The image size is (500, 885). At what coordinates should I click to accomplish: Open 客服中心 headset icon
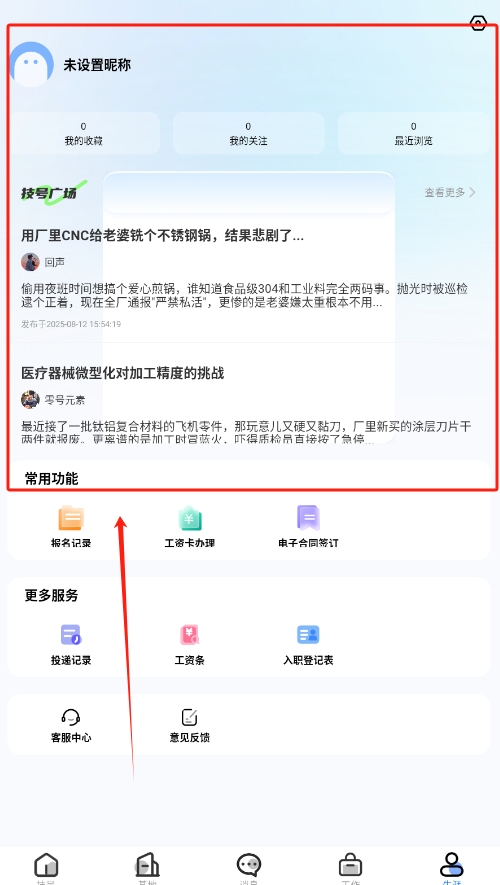(71, 717)
